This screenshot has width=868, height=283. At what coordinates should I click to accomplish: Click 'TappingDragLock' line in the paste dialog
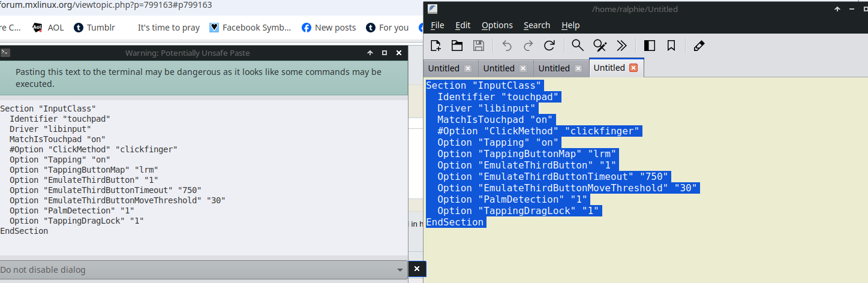[x=77, y=221]
